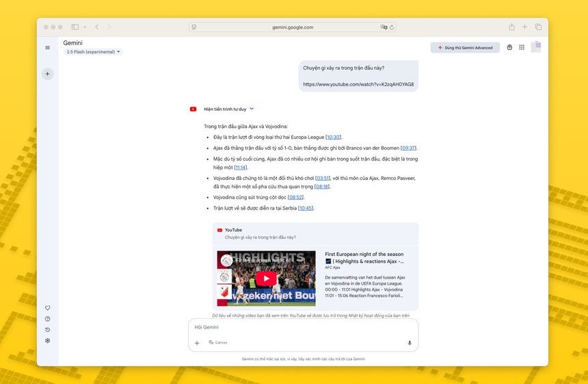
Task: Open Activity history icon in sidebar
Action: (48, 329)
